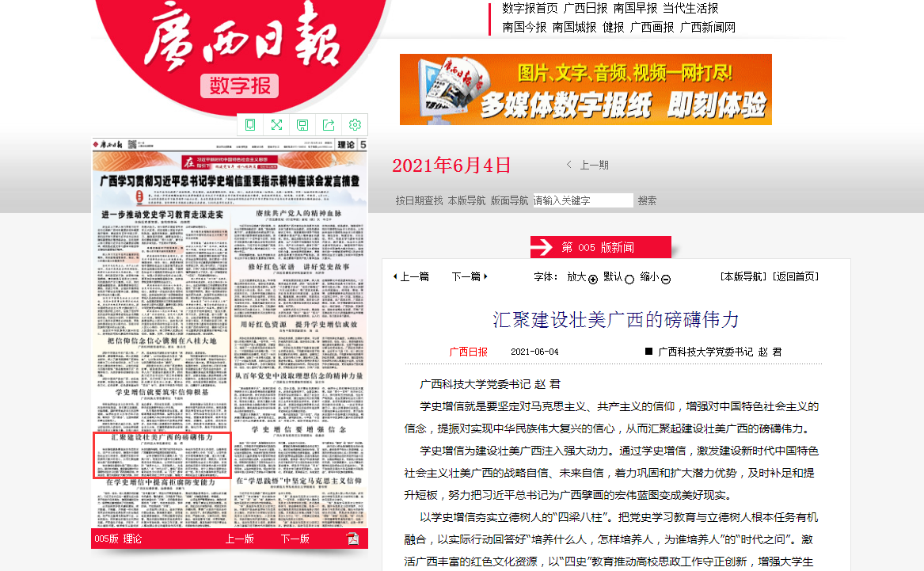Click the issue date 2021年6月4日

tap(451, 165)
